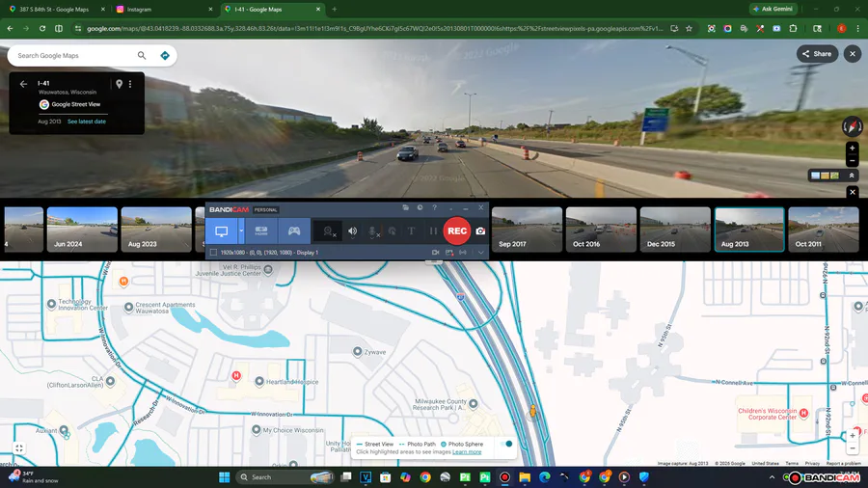This screenshot has width=868, height=488.
Task: Switch to the 387 S 84th St Google Maps tab
Action: point(54,10)
